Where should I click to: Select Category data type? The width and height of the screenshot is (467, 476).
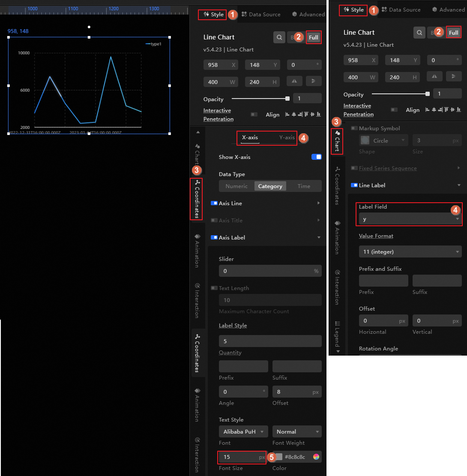tap(270, 186)
